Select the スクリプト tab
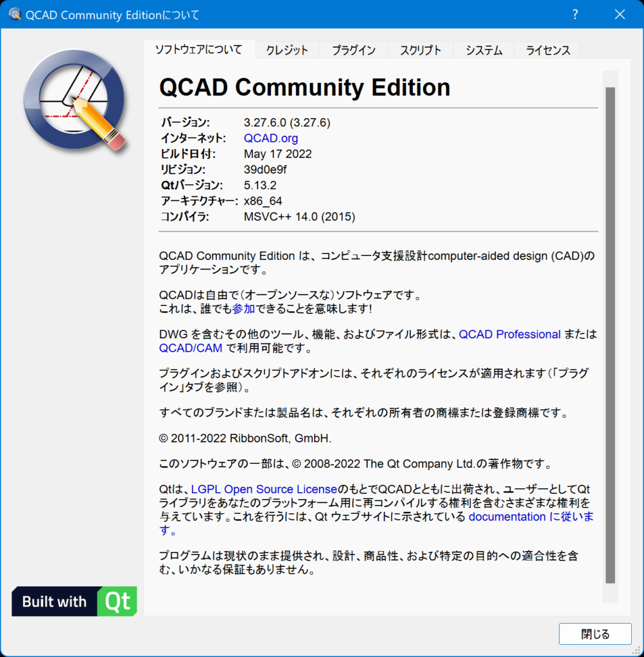This screenshot has height=657, width=644. pyautogui.click(x=420, y=50)
